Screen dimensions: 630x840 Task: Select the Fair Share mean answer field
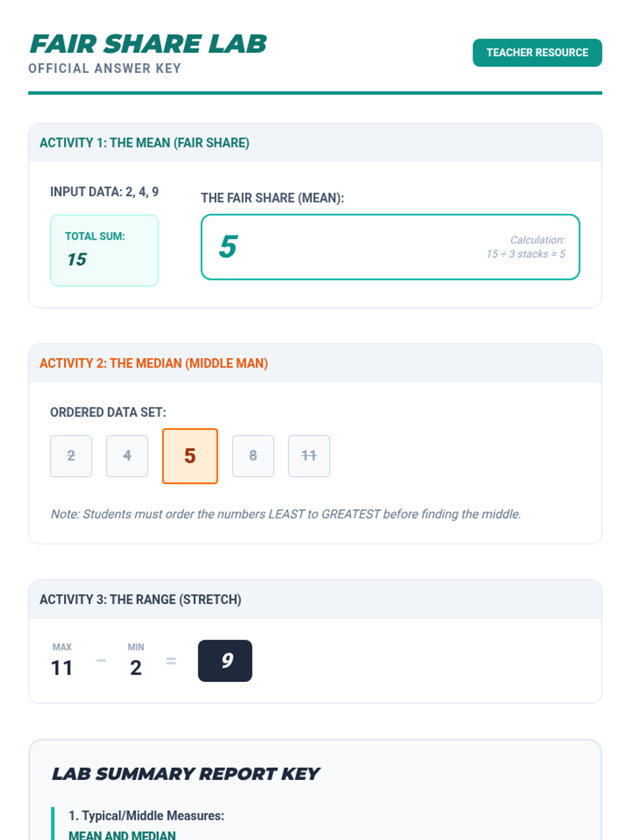pos(390,247)
